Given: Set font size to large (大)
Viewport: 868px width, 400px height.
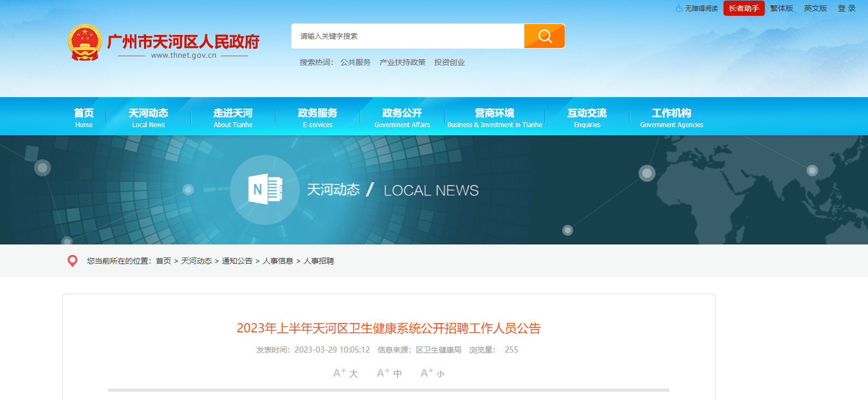Looking at the screenshot, I should [345, 373].
